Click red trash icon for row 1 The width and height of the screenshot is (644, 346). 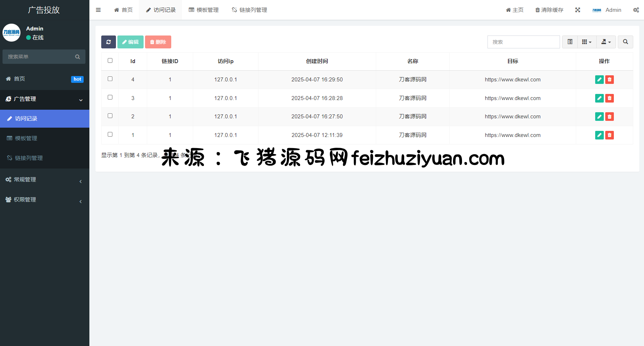(x=609, y=135)
